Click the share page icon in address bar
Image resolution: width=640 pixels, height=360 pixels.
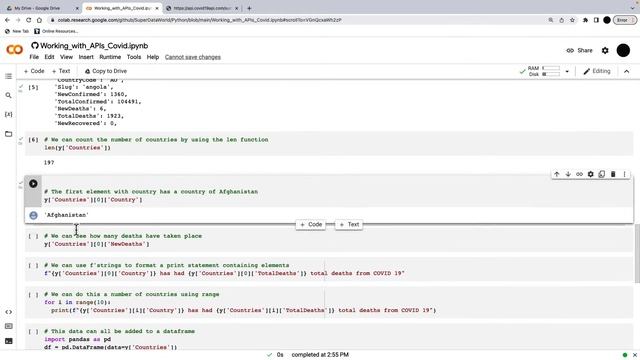[562, 20]
